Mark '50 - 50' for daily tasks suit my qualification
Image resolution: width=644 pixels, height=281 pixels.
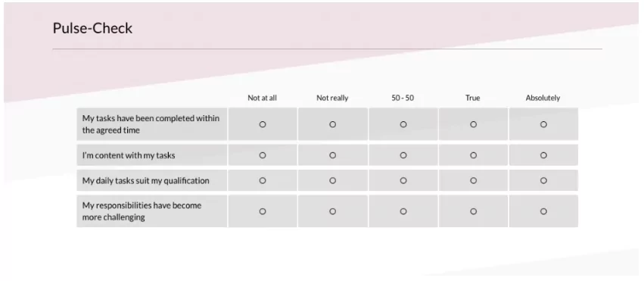pyautogui.click(x=403, y=180)
